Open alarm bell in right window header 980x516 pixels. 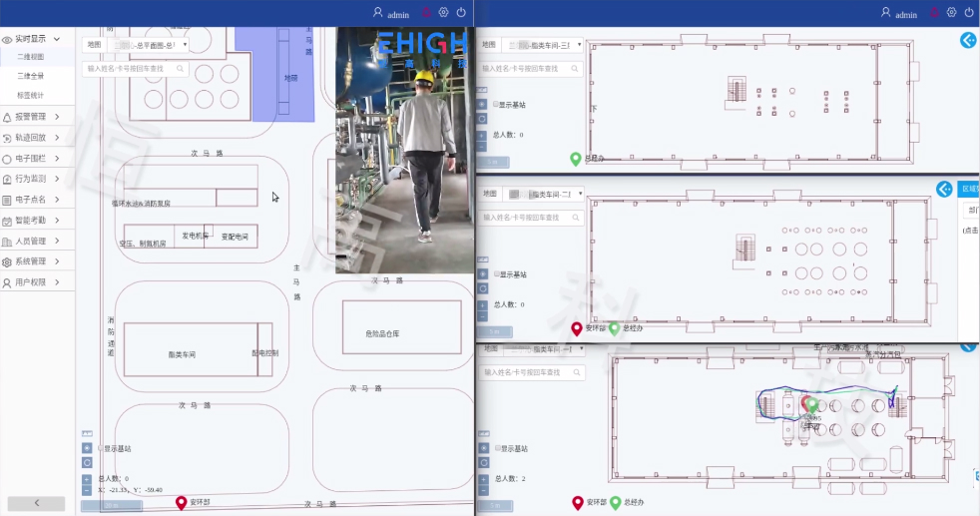(x=934, y=13)
